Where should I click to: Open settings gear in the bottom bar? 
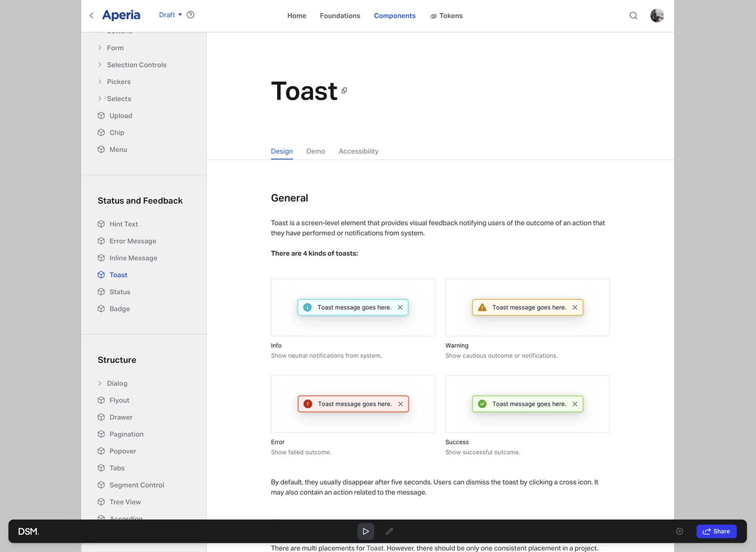[x=679, y=531]
